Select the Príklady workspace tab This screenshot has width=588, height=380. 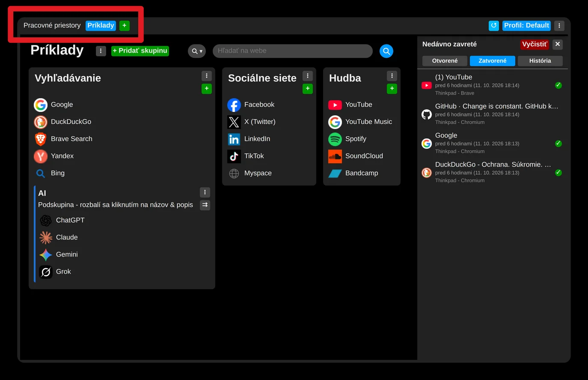(x=101, y=26)
